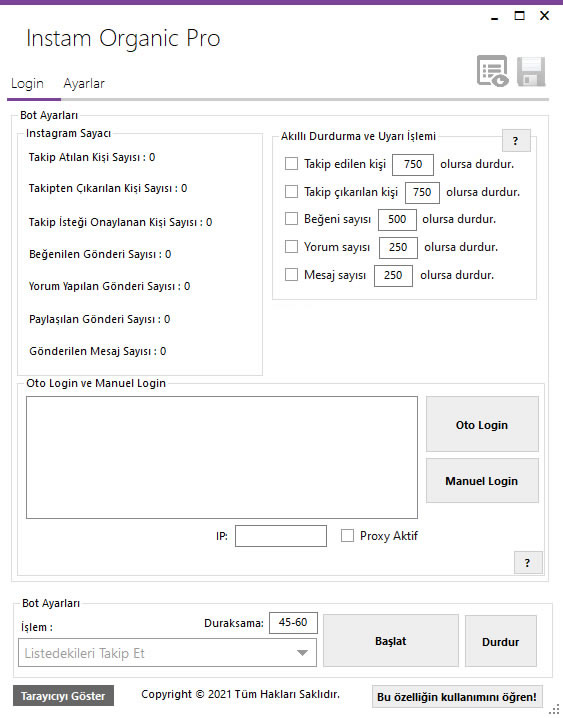
Task: Switch to the Ayarlar tab
Action: [x=84, y=84]
